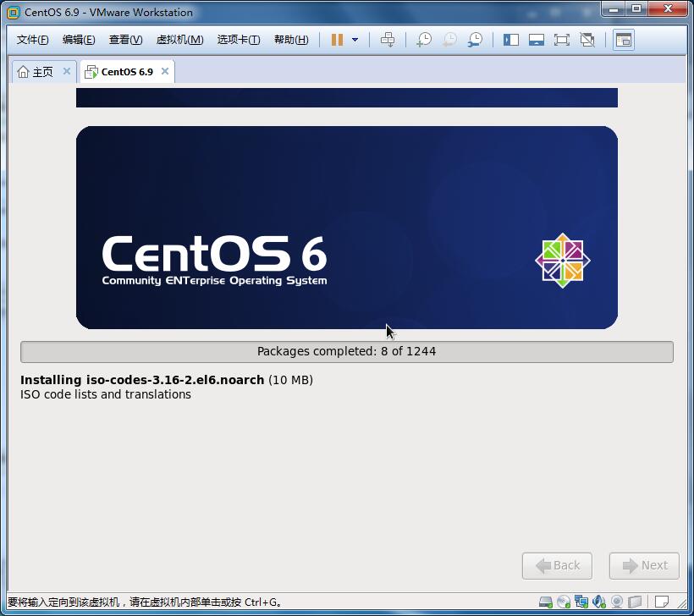The width and height of the screenshot is (694, 616).
Task: Click the printer device status icon
Action: (635, 602)
